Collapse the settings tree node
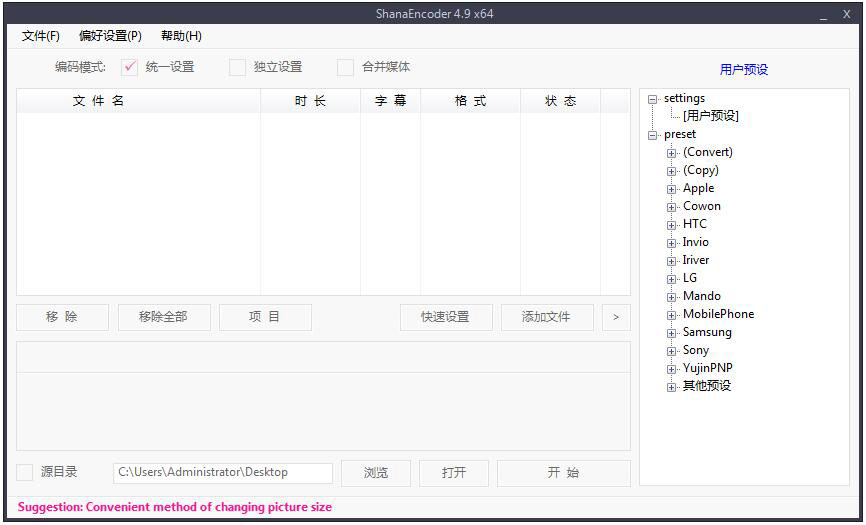Screen dimensions: 866x525 click(653, 99)
